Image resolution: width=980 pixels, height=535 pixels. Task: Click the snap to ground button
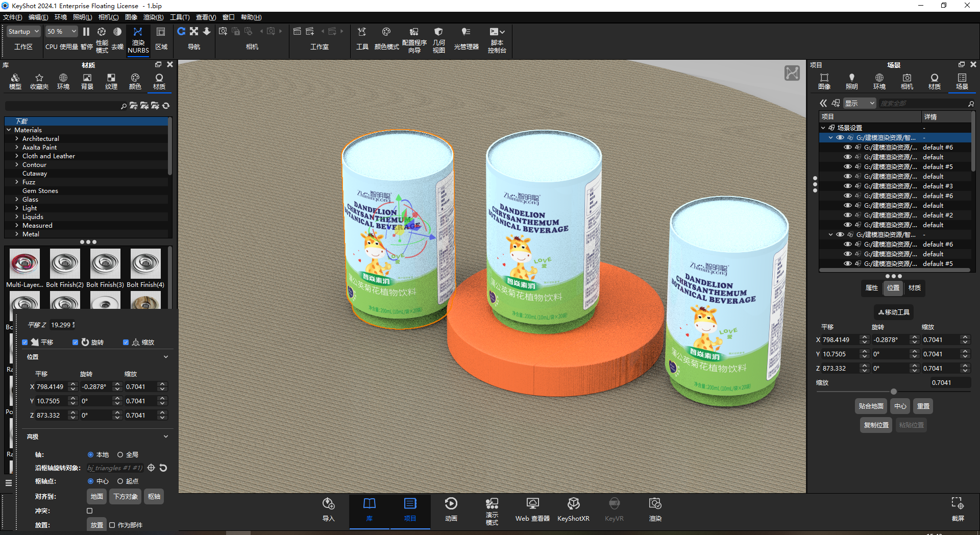click(x=871, y=406)
